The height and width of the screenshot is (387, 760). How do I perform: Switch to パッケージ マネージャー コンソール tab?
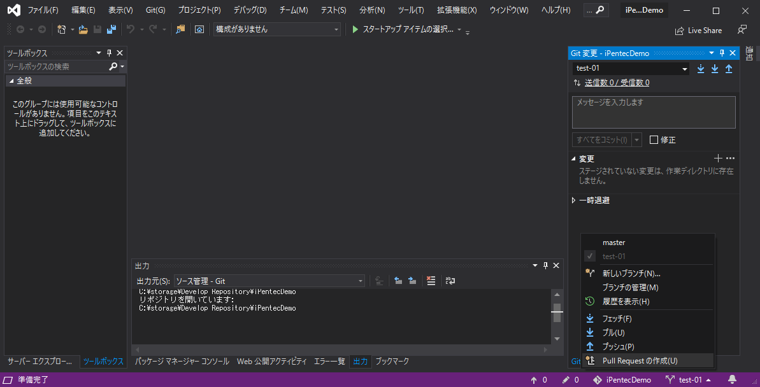pos(182,361)
